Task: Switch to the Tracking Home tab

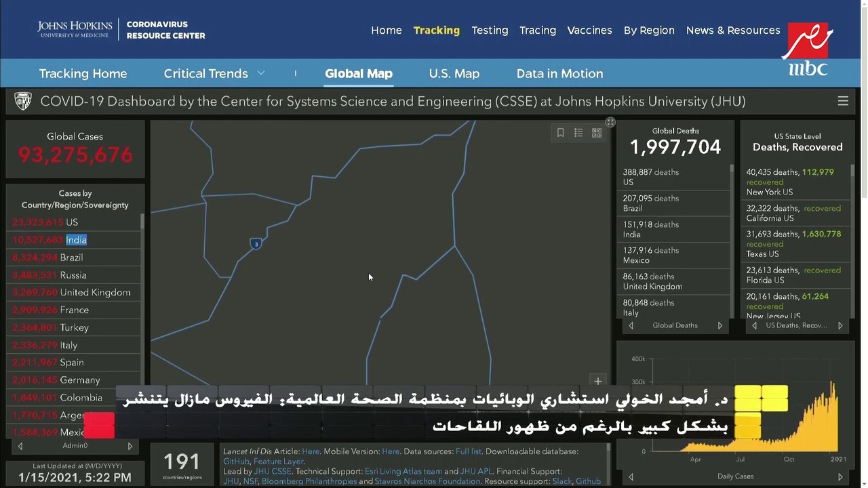Action: (83, 73)
